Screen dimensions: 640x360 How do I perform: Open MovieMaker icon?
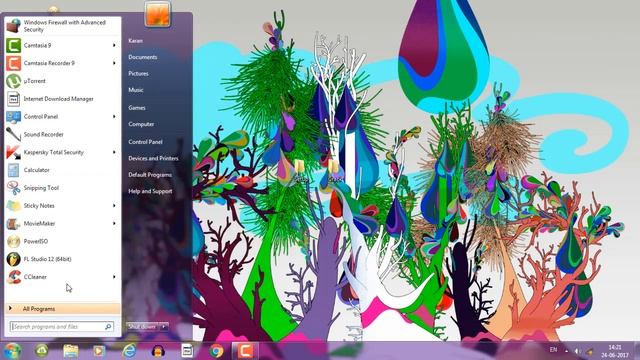(x=13, y=224)
